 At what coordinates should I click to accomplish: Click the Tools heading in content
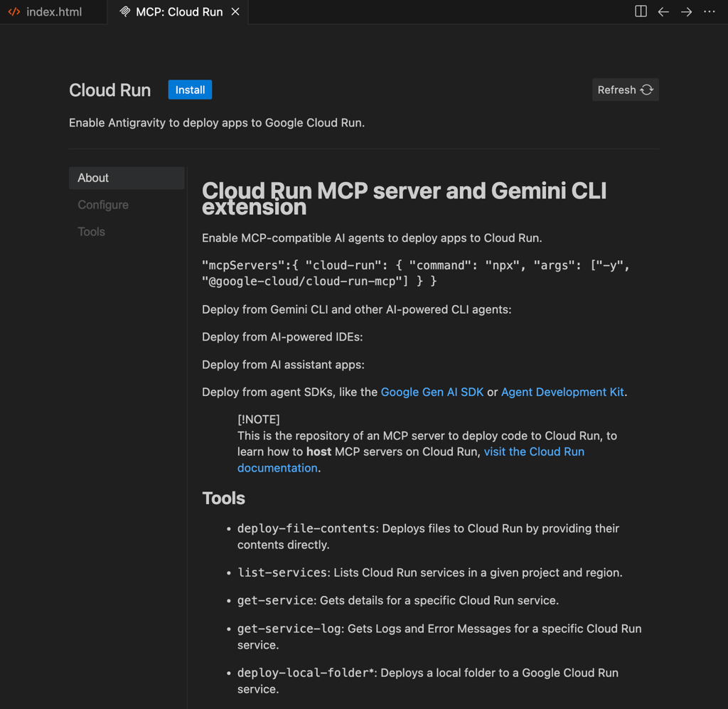[x=223, y=499]
